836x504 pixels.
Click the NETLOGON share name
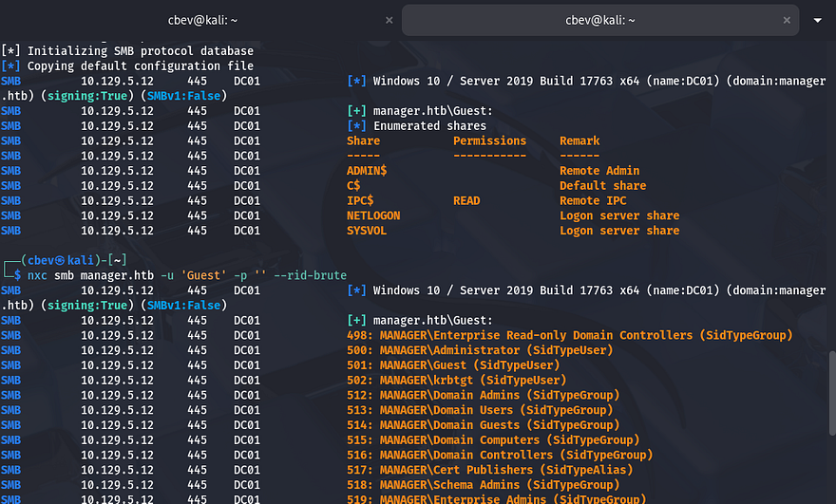[373, 215]
